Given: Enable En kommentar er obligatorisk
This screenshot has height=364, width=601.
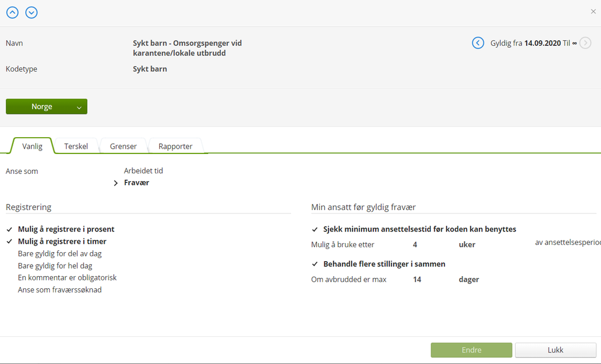Looking at the screenshot, I should coord(67,277).
